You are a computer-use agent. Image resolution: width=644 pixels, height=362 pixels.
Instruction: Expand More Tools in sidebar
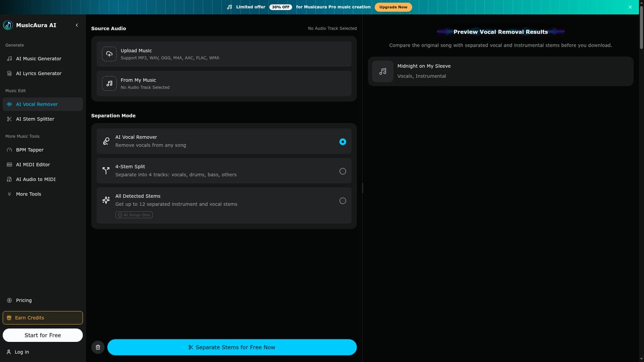43,194
